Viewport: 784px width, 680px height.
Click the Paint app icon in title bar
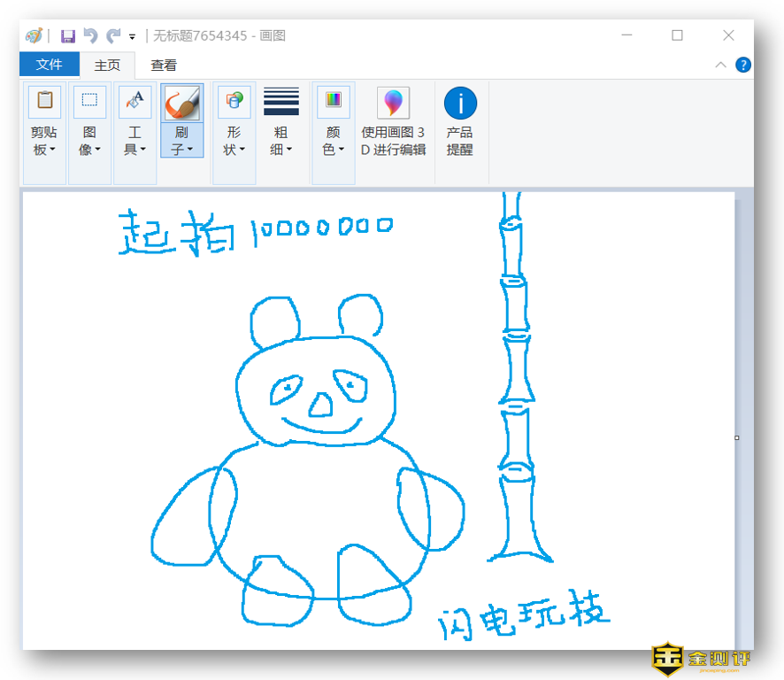pyautogui.click(x=35, y=36)
